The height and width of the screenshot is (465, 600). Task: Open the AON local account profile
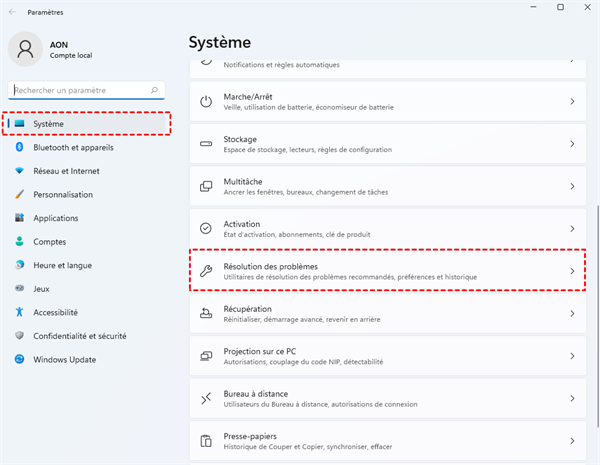[x=60, y=50]
